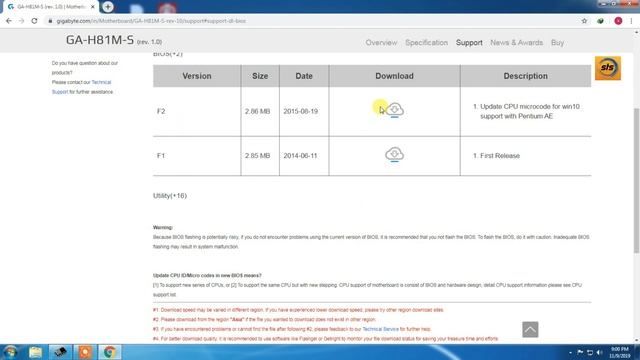Click the page vertical scrollbar
Image resolution: width=640 pixels, height=360 pixels.
coord(636,180)
